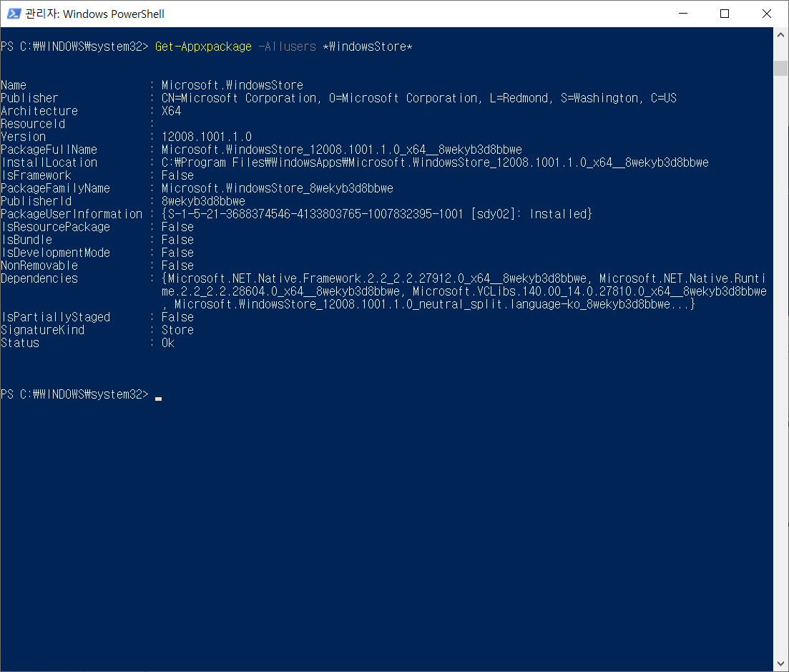The width and height of the screenshot is (789, 672).
Task: Click the Version value '12008.1001.1.0'
Action: [207, 137]
